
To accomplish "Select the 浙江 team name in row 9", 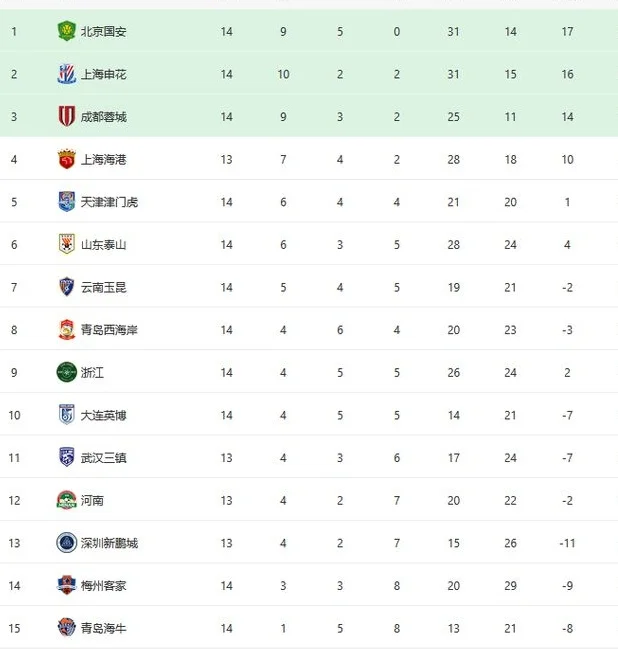I will [92, 373].
